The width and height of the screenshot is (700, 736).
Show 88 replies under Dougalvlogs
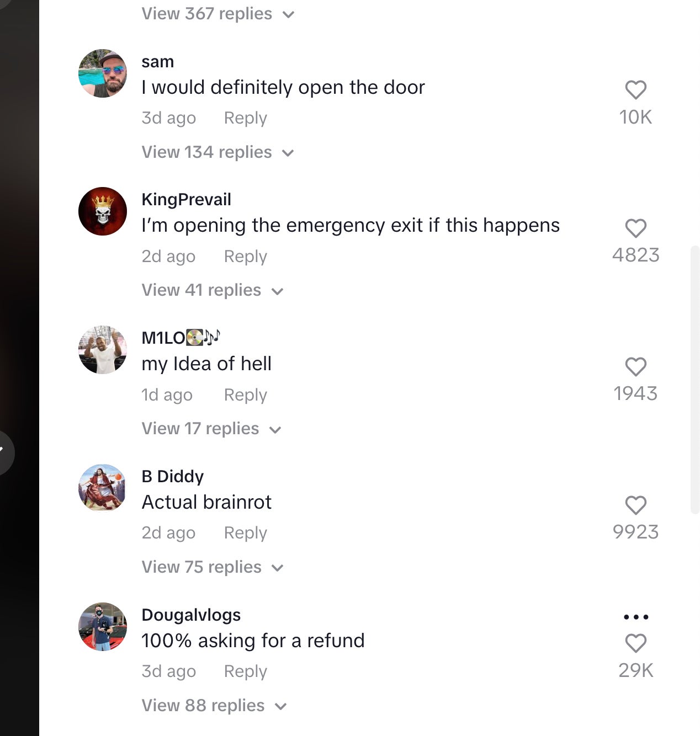214,706
